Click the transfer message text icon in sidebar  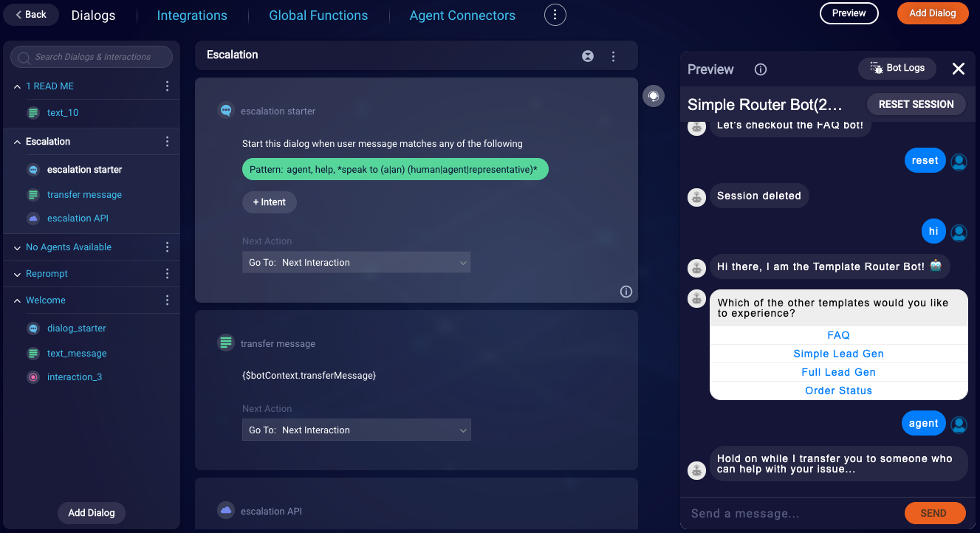coord(32,195)
